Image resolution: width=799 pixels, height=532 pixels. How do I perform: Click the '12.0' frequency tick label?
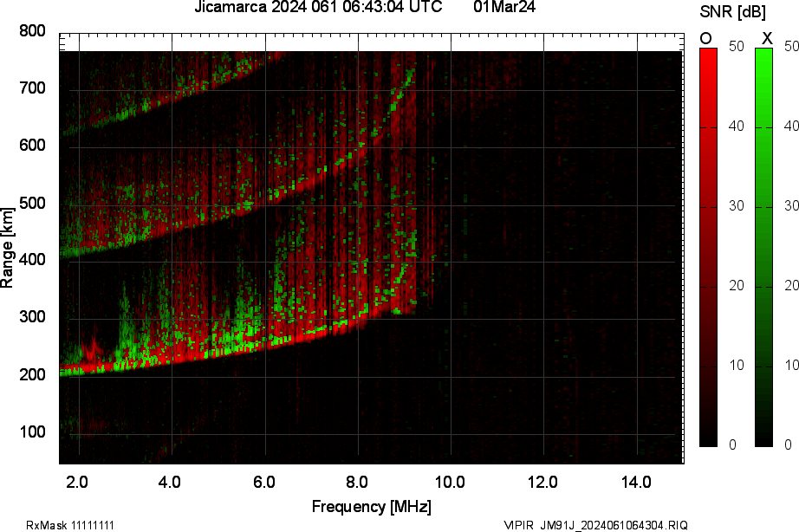542,482
